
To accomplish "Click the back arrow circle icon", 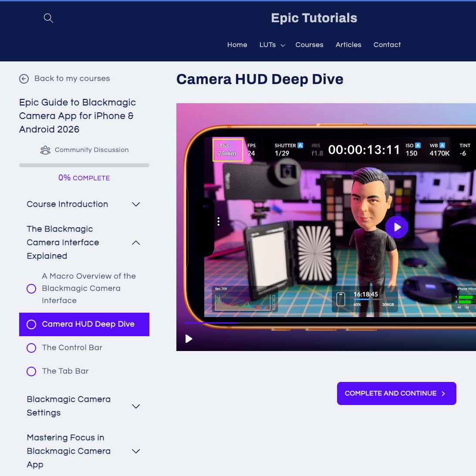I will point(24,79).
